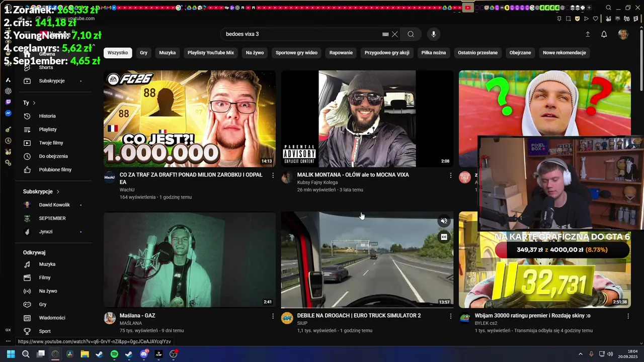Image resolution: width=644 pixels, height=362 pixels.
Task: Select the Na żywo filter chip
Action: [x=255, y=53]
